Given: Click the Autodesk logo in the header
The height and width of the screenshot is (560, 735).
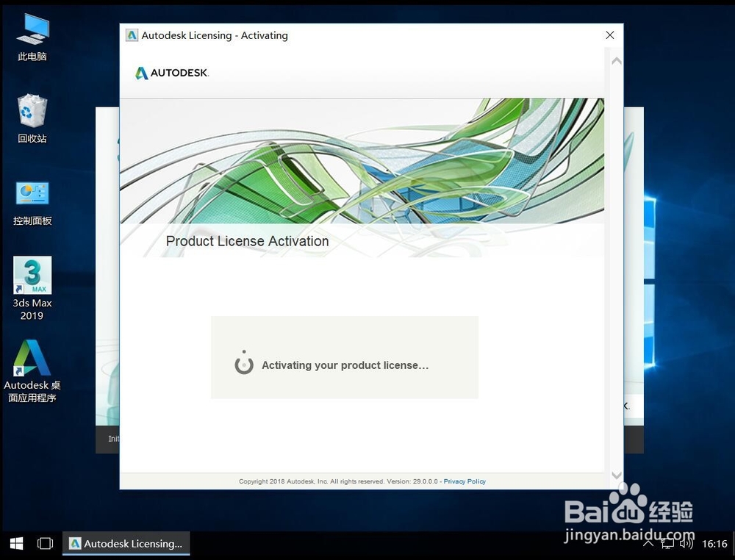Looking at the screenshot, I should coord(171,73).
